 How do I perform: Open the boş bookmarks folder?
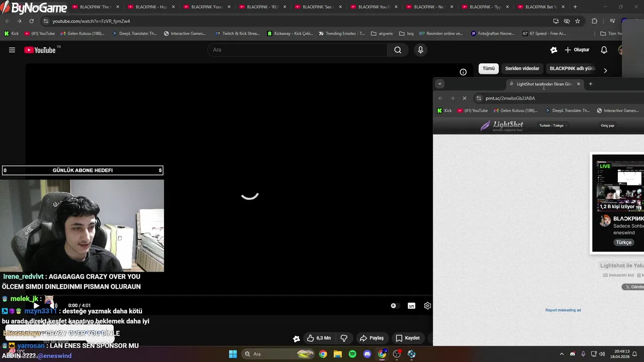(x=407, y=34)
